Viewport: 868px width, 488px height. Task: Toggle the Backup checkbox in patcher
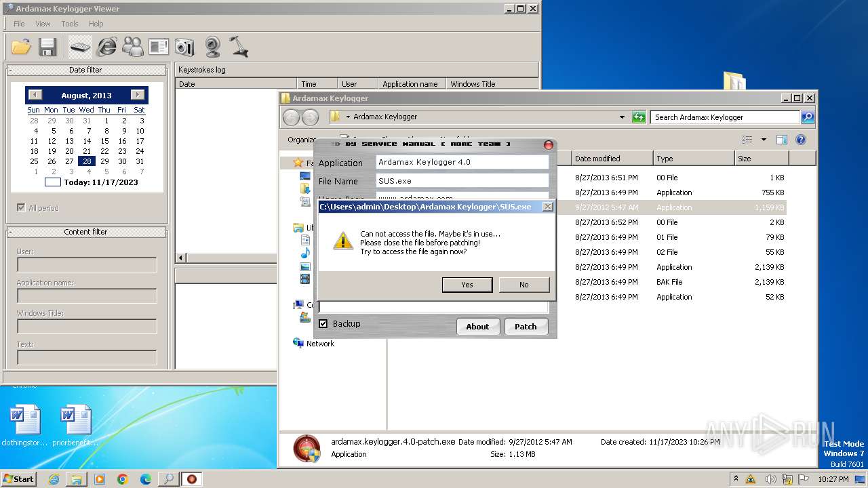coord(323,323)
